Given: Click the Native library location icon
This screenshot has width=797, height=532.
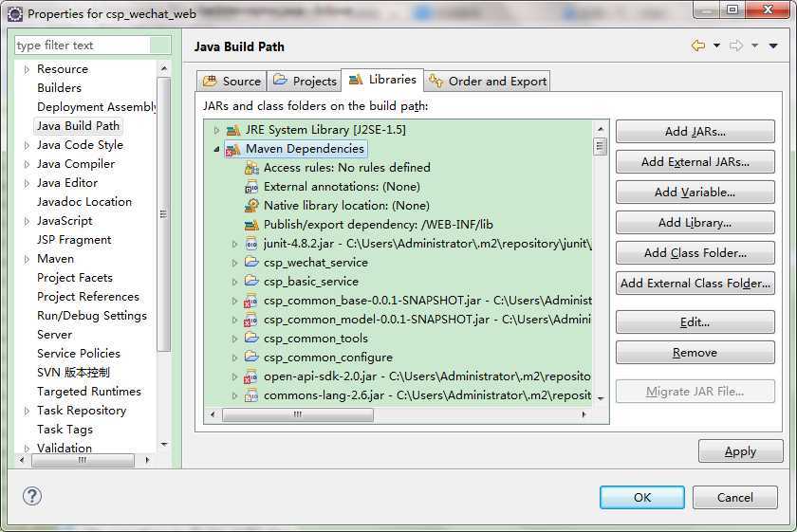Looking at the screenshot, I should point(251,206).
